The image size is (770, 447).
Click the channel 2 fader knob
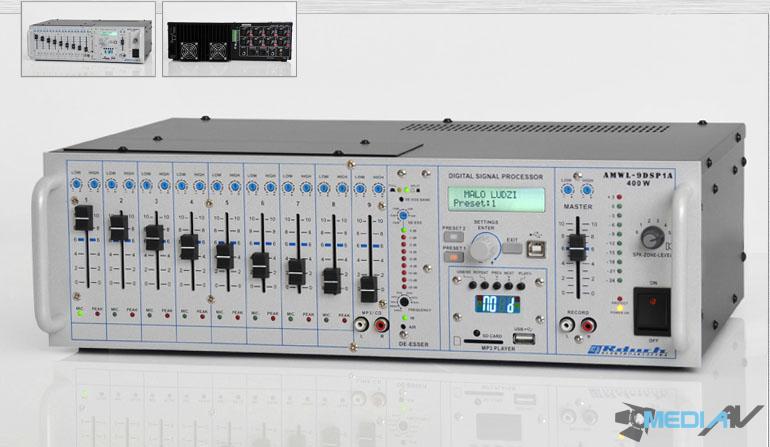point(119,228)
